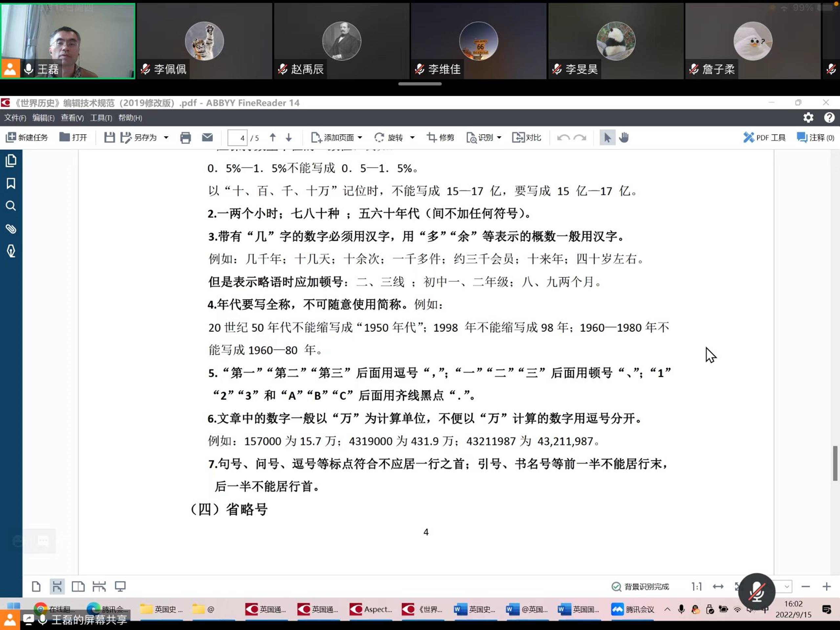This screenshot has width=840, height=630.
Task: Open 编辑(E) menu
Action: click(x=43, y=118)
